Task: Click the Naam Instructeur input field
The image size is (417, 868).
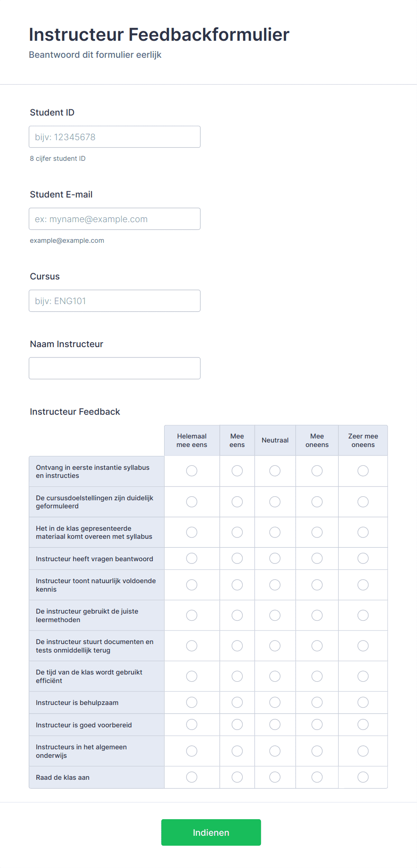Action: point(114,368)
